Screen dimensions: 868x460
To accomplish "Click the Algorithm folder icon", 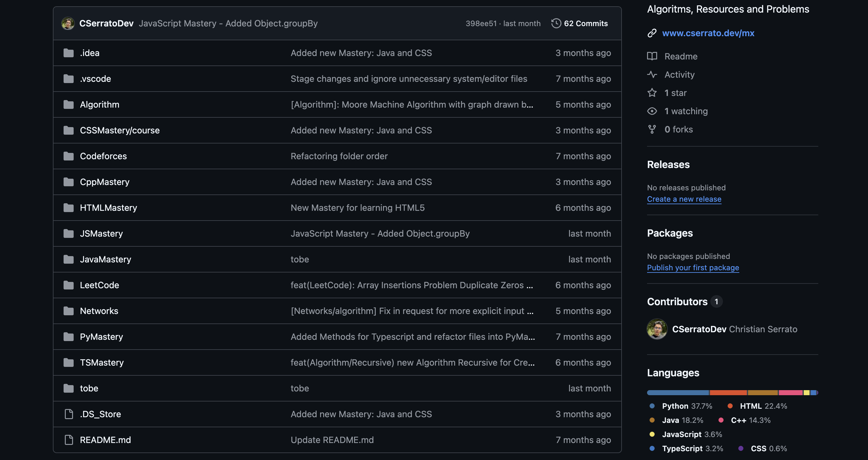I will coord(69,104).
